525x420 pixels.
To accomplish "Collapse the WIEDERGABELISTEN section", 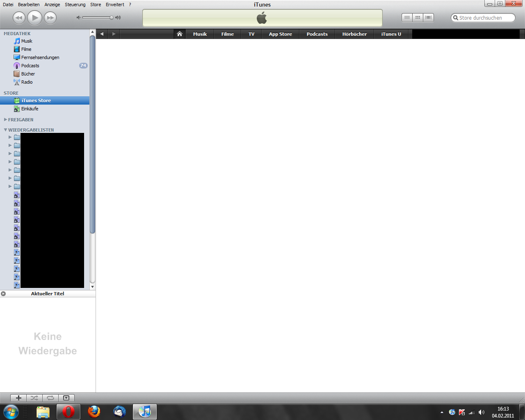I will coord(5,130).
